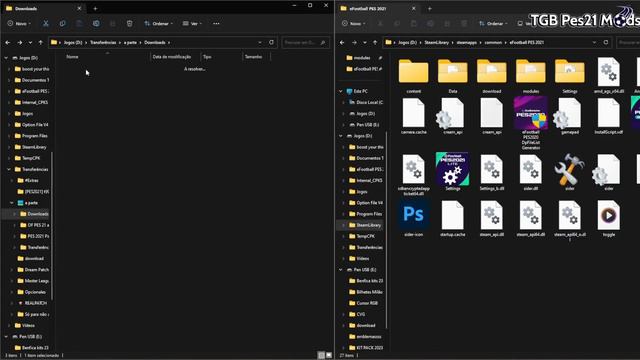Click 'steamapps' breadcrumb in eFootball address bar

467,42
